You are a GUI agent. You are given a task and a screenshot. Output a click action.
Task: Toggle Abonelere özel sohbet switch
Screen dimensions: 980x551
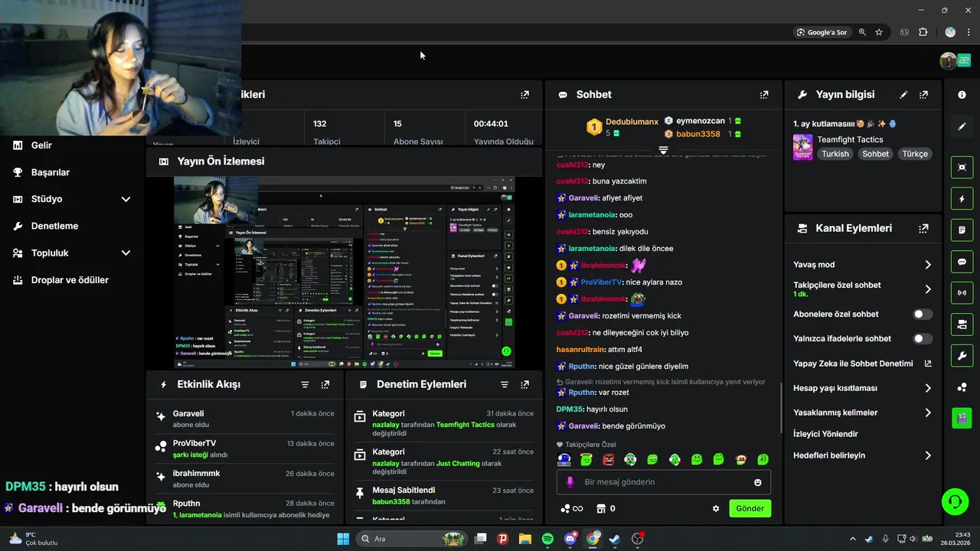click(x=923, y=315)
